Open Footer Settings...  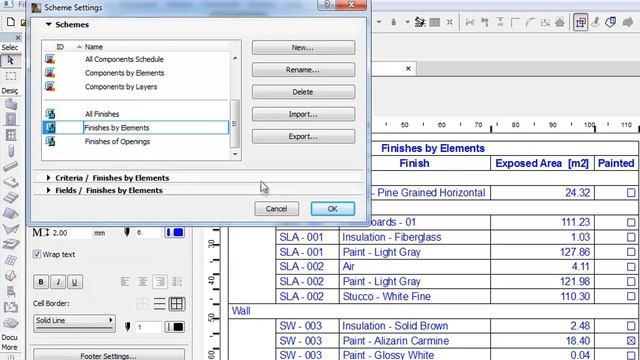109,355
